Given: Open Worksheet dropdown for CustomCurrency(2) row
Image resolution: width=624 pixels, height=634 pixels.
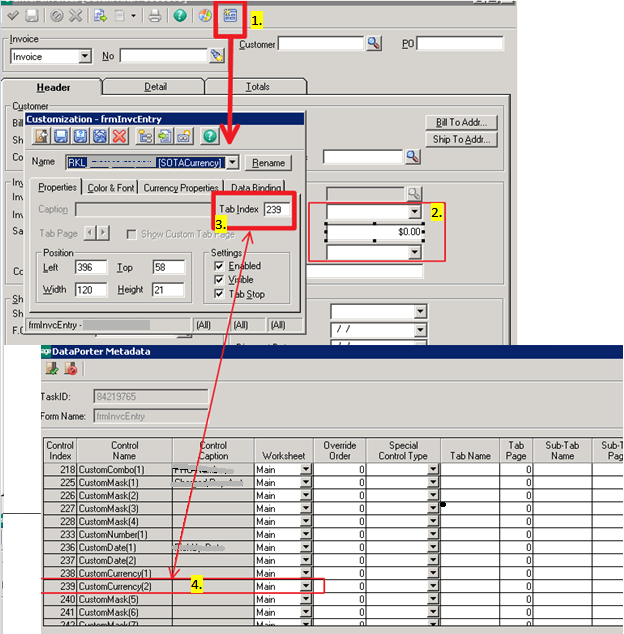Looking at the screenshot, I should 307,585.
